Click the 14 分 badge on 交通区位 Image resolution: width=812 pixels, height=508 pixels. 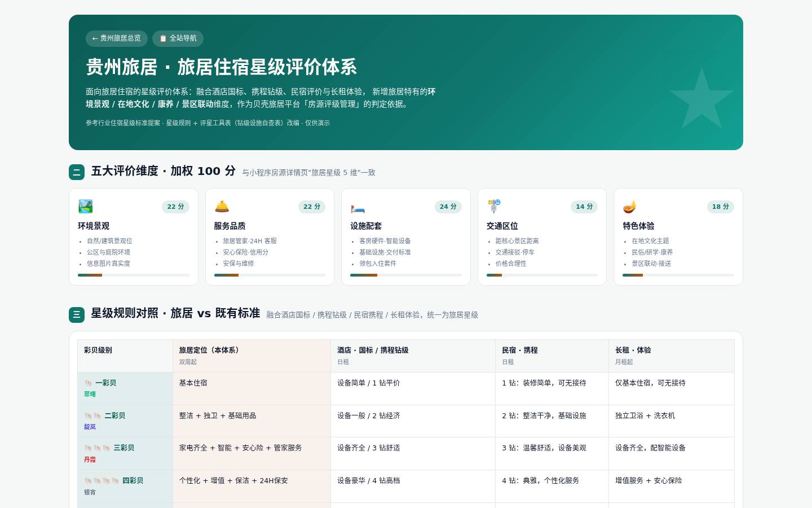coord(584,207)
